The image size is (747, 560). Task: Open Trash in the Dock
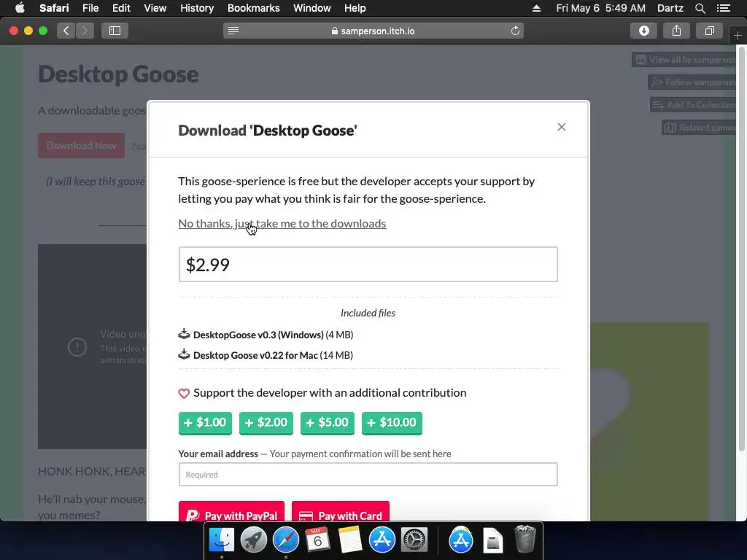(x=525, y=539)
